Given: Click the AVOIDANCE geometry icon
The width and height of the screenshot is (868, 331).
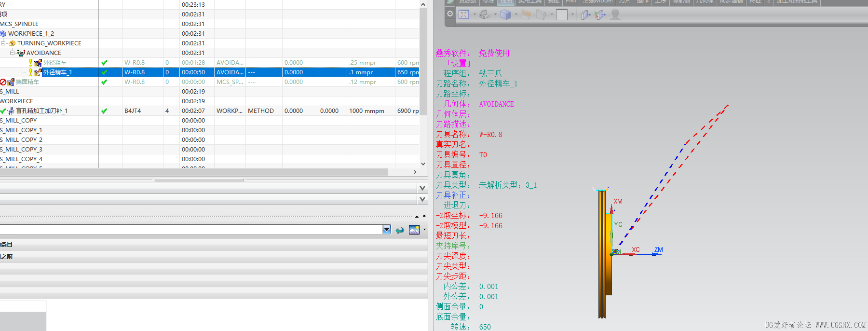Looking at the screenshot, I should coord(21,53).
